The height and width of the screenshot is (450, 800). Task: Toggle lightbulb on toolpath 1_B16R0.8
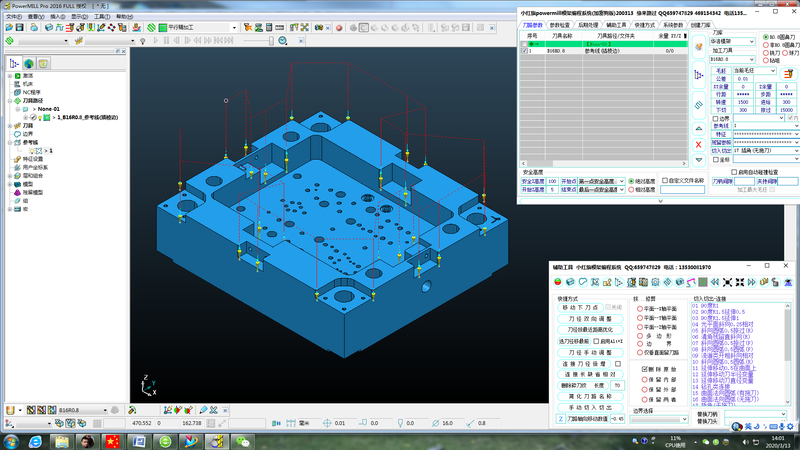point(40,117)
